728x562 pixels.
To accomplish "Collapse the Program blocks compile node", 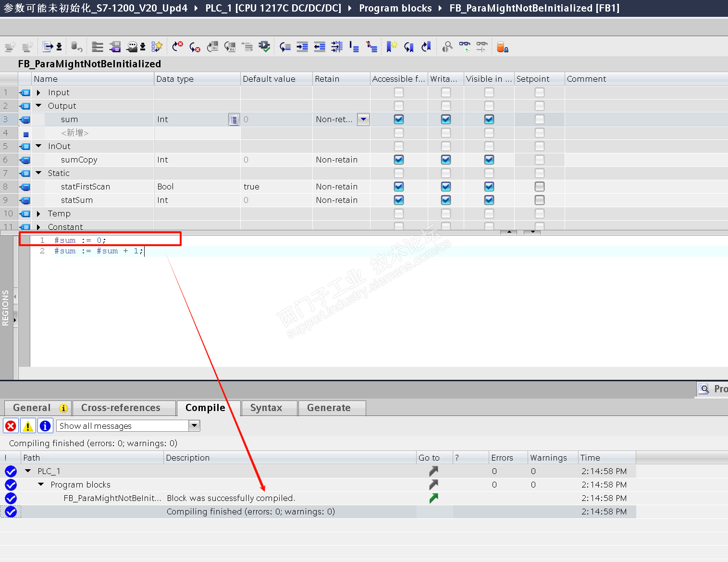I will 41,485.
